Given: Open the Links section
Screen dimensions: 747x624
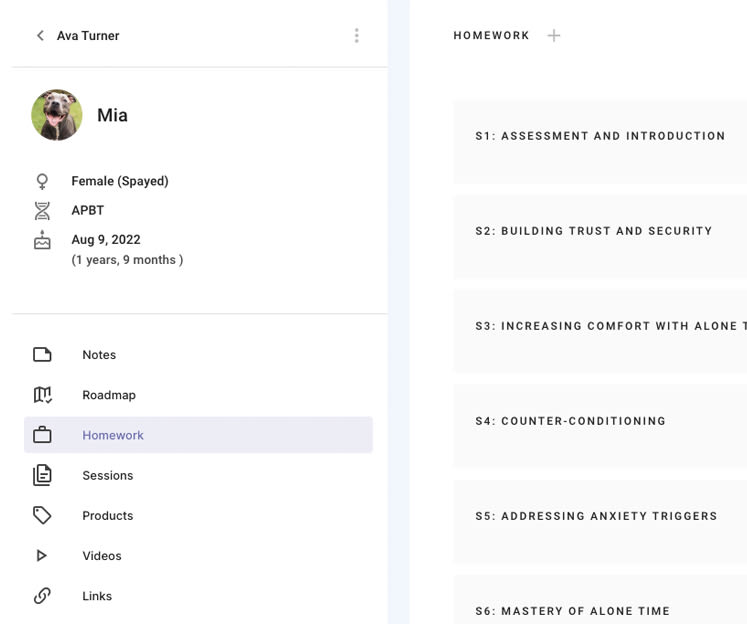Looking at the screenshot, I should pos(198,596).
